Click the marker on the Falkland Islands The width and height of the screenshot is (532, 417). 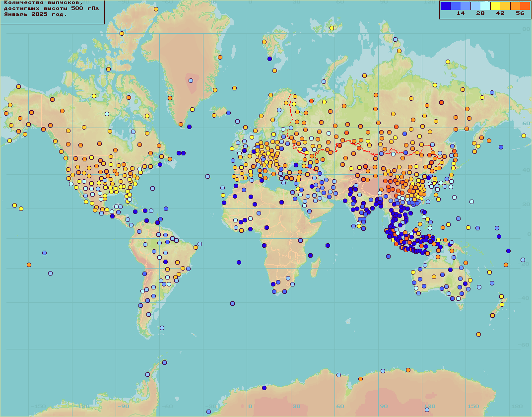click(x=162, y=328)
